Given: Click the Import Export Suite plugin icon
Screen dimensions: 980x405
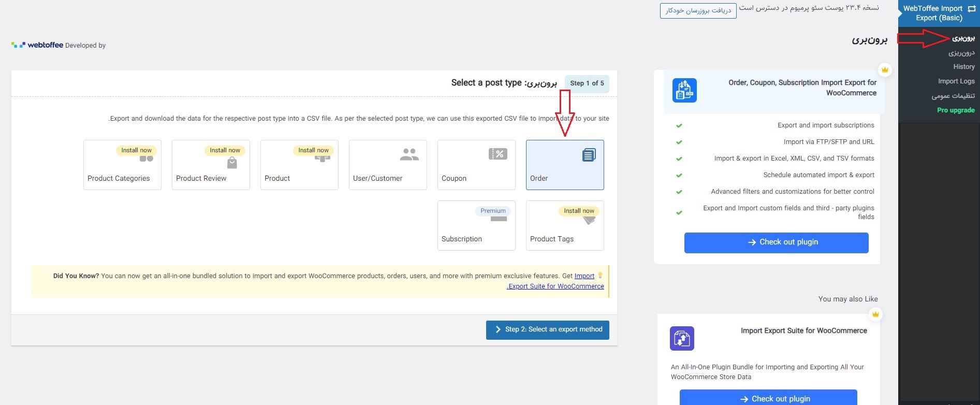Looking at the screenshot, I should 682,339.
